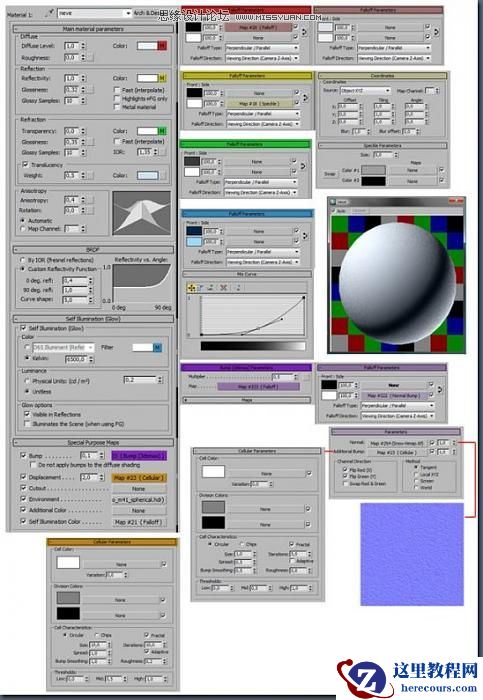Toggle Visible in Reflections checkbox
Screen dimensions: 483x700
tap(27, 414)
